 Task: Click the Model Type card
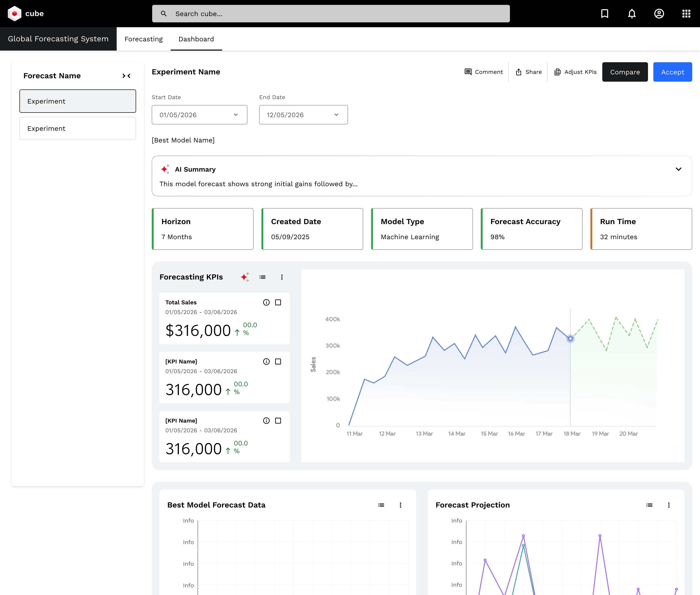pyautogui.click(x=422, y=229)
